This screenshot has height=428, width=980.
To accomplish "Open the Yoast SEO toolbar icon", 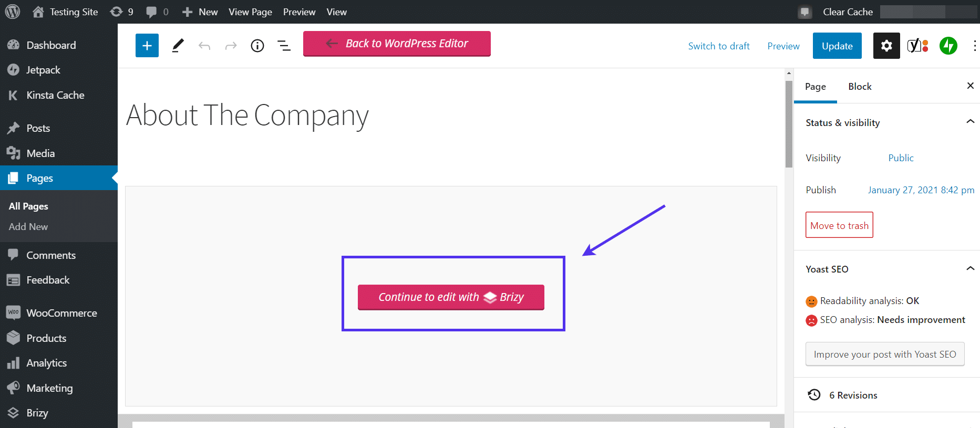I will [917, 46].
